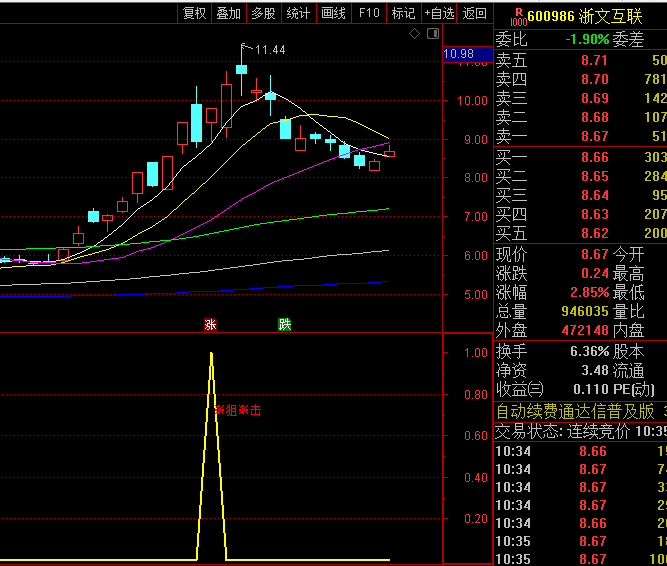Open the 统计 statistics tool
This screenshot has height=566, width=667.
click(x=298, y=13)
